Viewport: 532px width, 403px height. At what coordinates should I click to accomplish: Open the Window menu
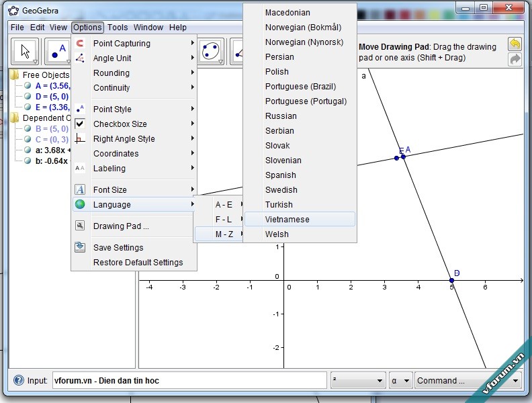[148, 28]
